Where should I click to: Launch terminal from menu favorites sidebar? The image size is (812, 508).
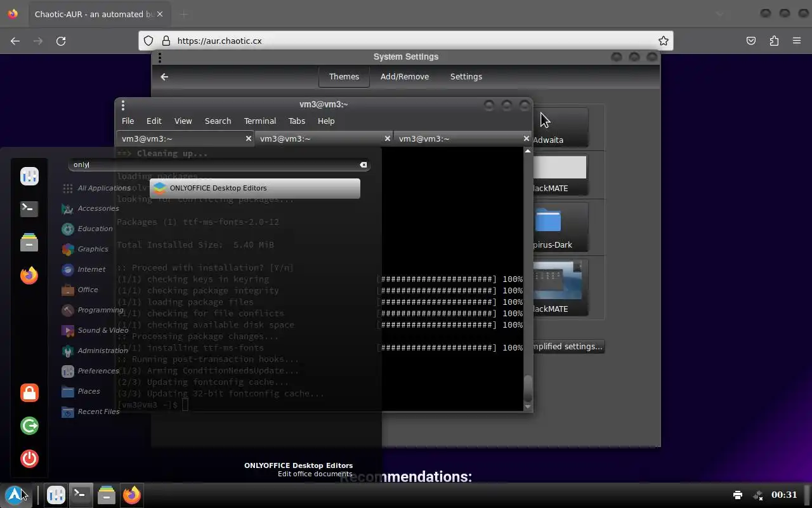[29, 209]
